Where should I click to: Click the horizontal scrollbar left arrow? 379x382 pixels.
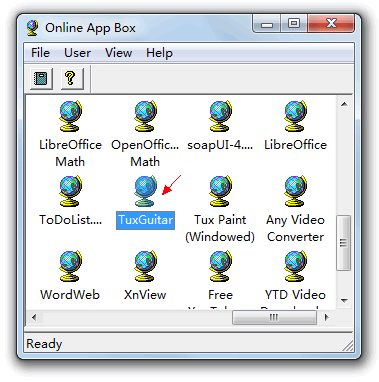pos(34,317)
